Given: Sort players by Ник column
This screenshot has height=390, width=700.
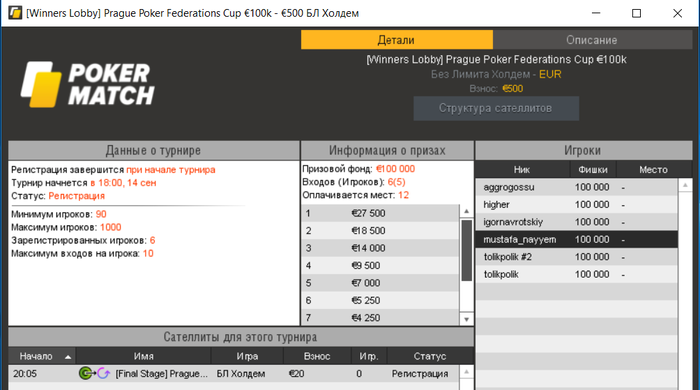Looking at the screenshot, I should [x=522, y=170].
